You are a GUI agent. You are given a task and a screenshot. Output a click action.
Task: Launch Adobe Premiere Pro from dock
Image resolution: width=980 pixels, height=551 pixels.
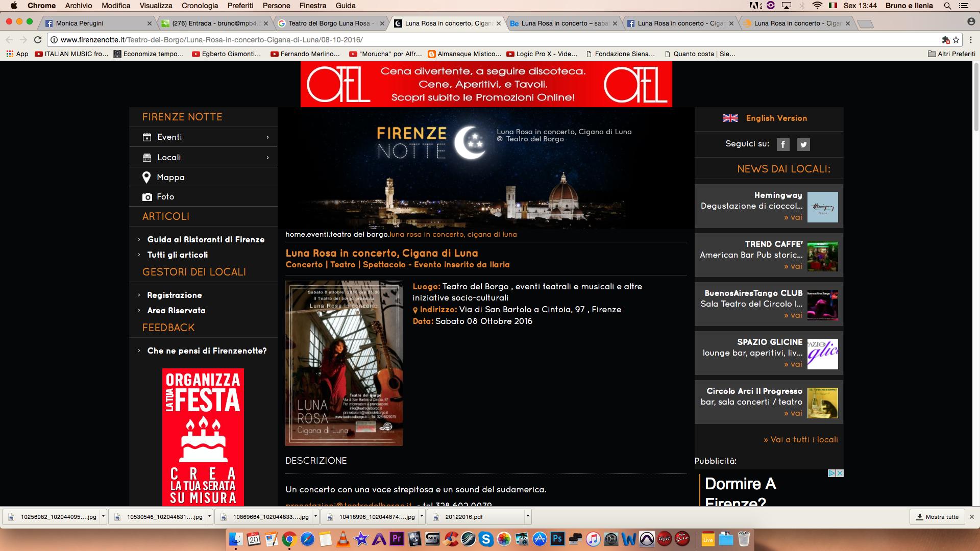coord(397,539)
